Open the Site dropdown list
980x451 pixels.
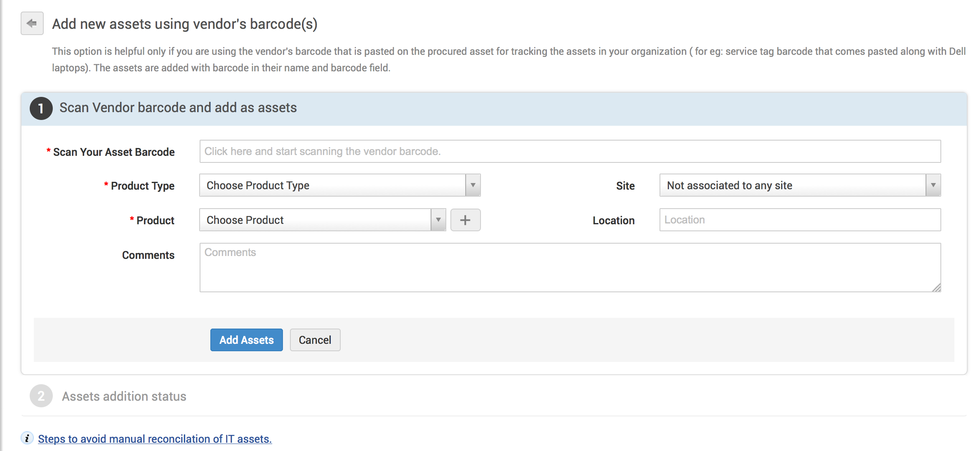[x=793, y=186]
